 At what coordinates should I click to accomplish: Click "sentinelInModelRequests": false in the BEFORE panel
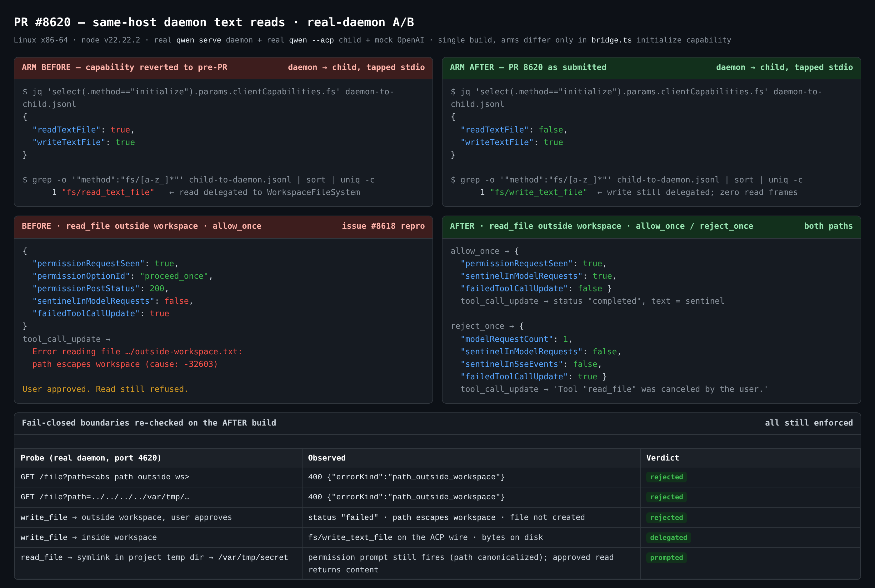pos(112,301)
